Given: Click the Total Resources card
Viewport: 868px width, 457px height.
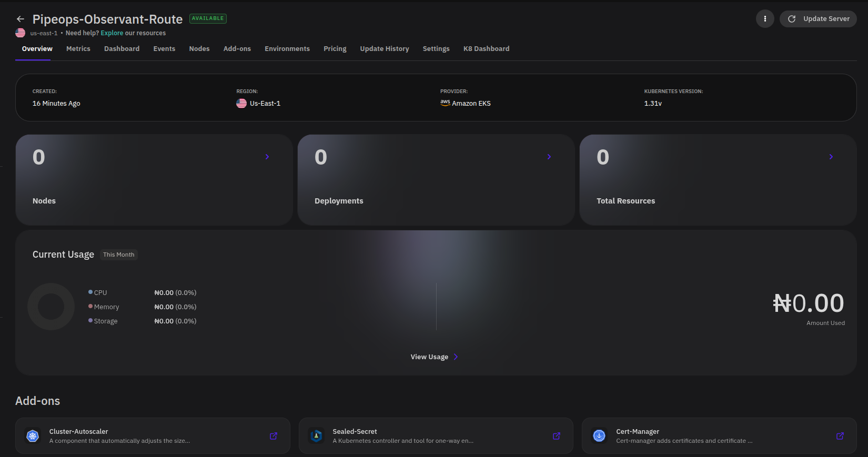Looking at the screenshot, I should pos(718,180).
